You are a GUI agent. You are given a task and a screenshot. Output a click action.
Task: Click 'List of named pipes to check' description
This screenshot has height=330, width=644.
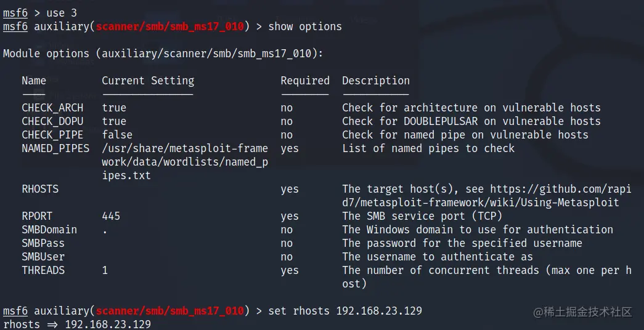428,148
